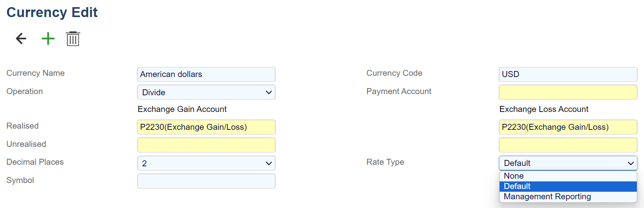Select the Realised Exchange Loss Account field

click(568, 127)
